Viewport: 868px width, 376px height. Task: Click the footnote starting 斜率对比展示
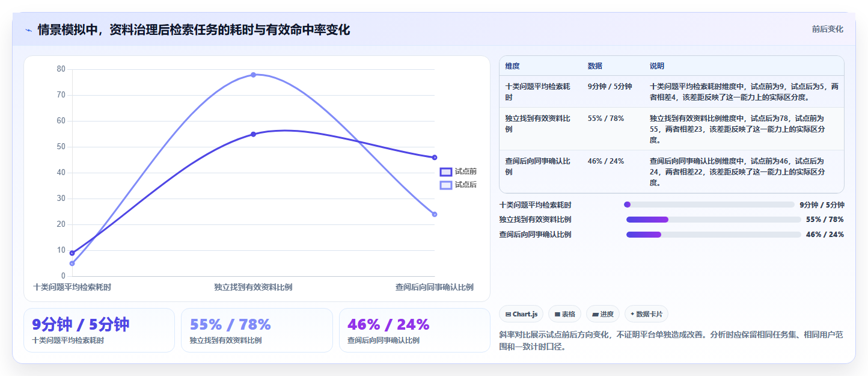coord(671,341)
